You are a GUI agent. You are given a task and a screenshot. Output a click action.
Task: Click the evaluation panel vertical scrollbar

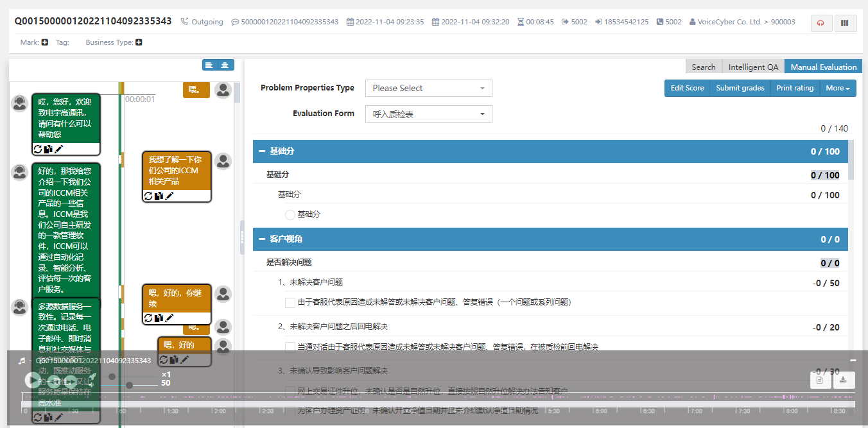[x=851, y=159]
